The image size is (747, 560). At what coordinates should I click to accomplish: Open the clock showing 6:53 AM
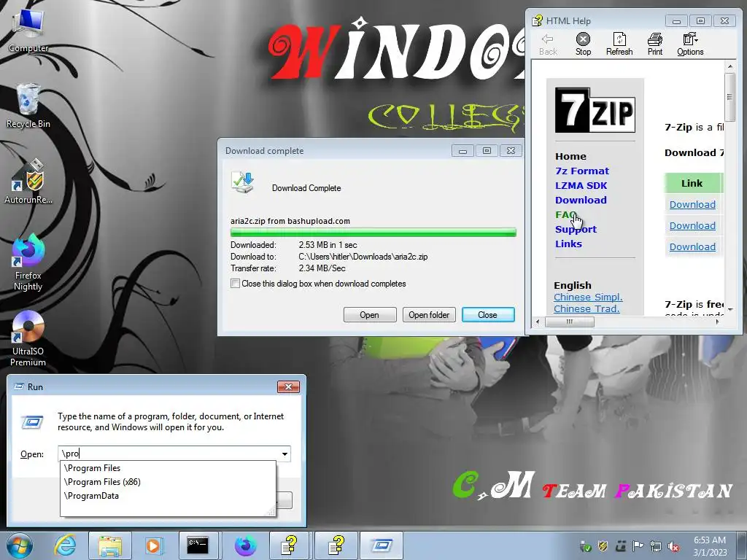709,546
